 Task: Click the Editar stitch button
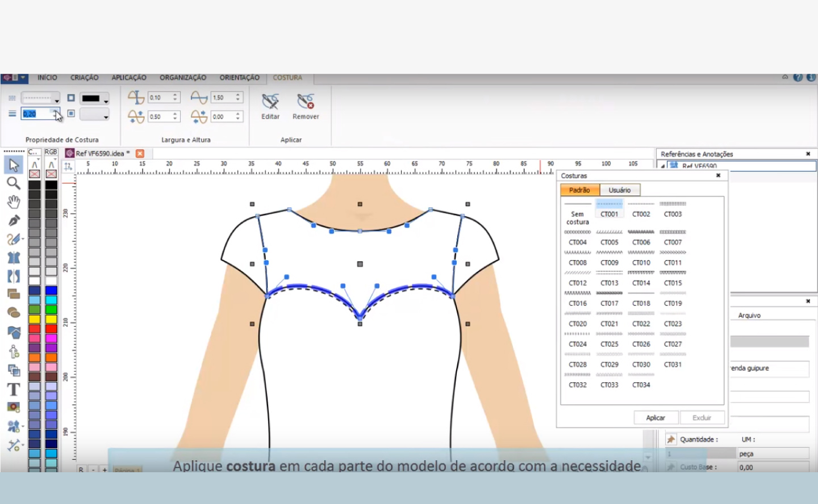tap(270, 107)
